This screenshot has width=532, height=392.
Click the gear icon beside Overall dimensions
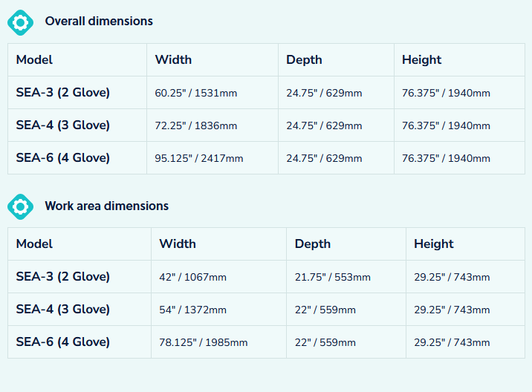[20, 22]
